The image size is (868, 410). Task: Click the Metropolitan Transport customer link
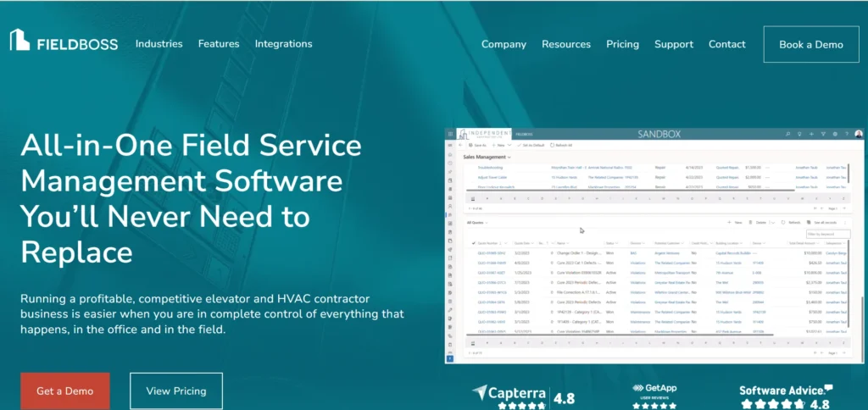[673, 273]
